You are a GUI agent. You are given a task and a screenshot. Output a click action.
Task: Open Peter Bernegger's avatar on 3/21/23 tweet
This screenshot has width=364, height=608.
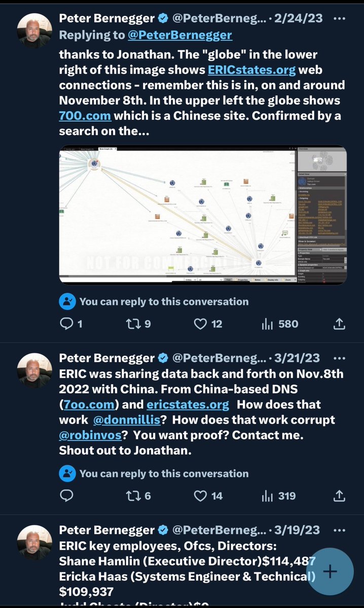tap(35, 371)
